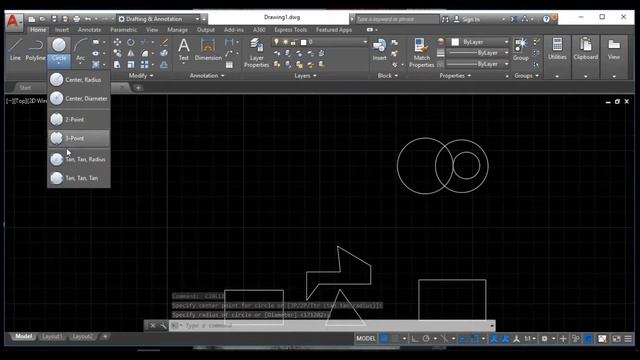Viewport: 640px width, 360px height.
Task: Select the Text annotation tool
Action: point(184,49)
